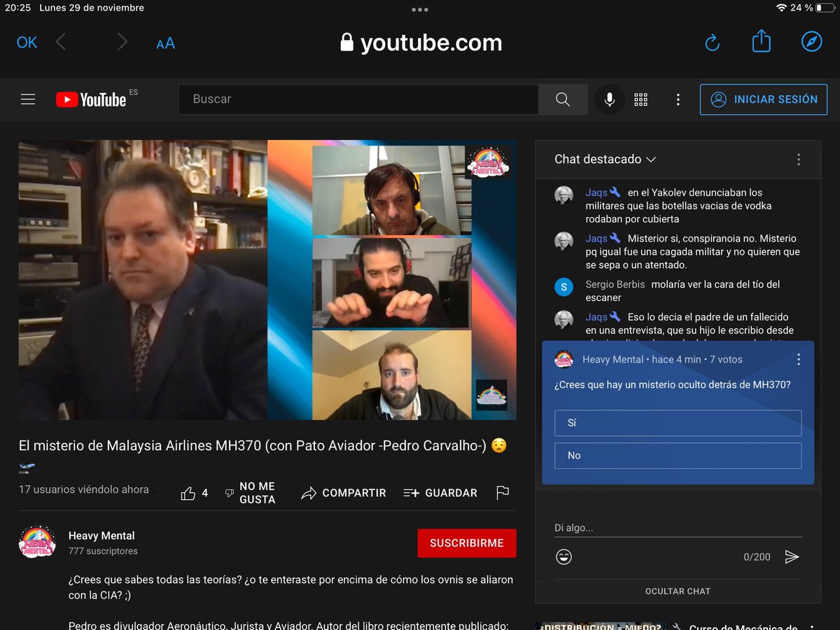Open the YouTube hamburger guide menu
This screenshot has width=840, height=630.
[28, 99]
